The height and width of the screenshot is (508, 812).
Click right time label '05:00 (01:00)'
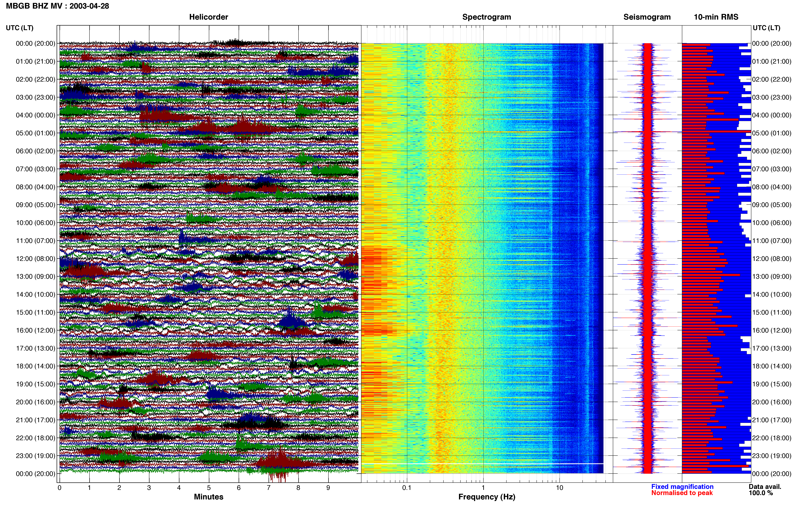(772, 133)
